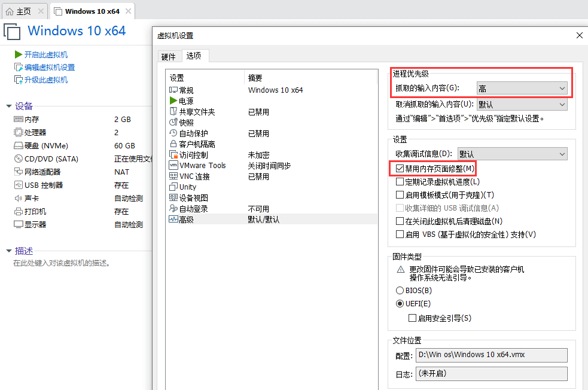The width and height of the screenshot is (588, 390).
Task: Collapse the Devices (设备) section
Action: tap(9, 106)
